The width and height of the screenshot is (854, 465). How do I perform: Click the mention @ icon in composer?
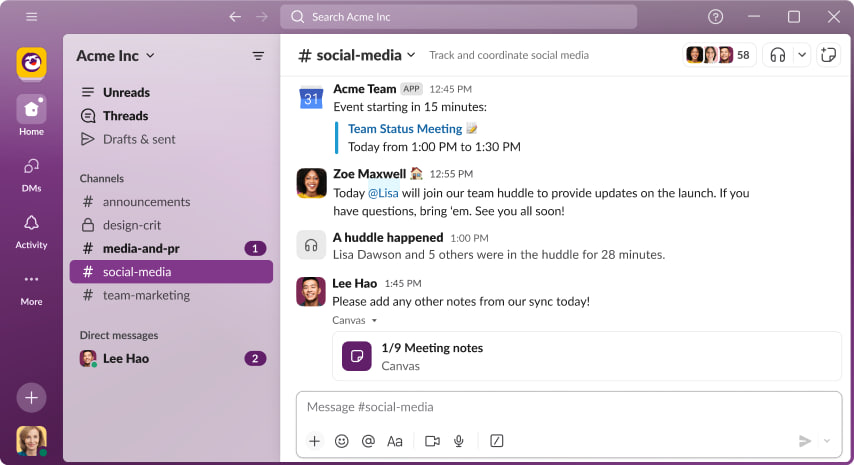click(368, 441)
